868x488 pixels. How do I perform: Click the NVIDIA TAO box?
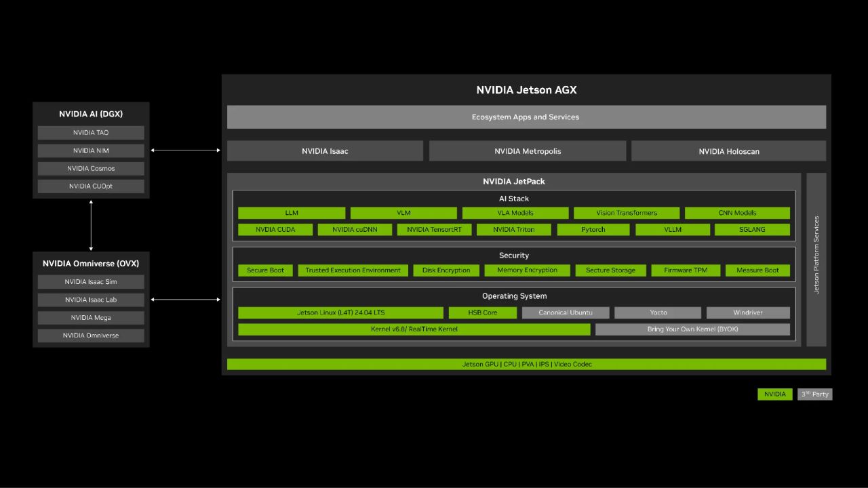(x=91, y=133)
